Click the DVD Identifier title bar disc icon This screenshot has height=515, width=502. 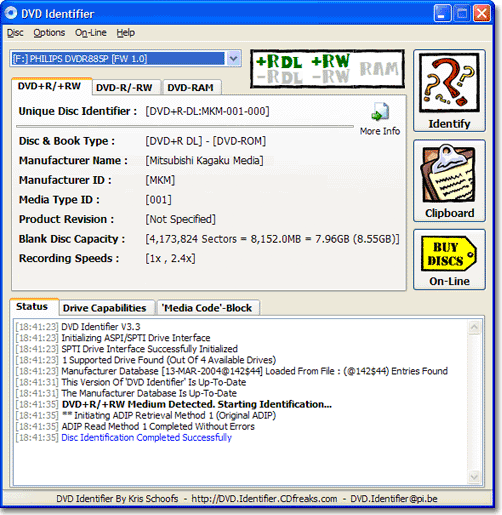(x=11, y=13)
